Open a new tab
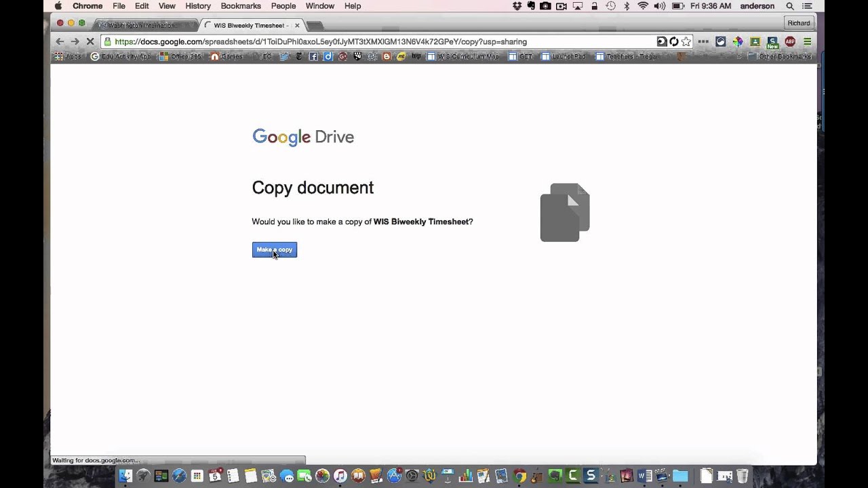868x488 pixels. tap(315, 26)
